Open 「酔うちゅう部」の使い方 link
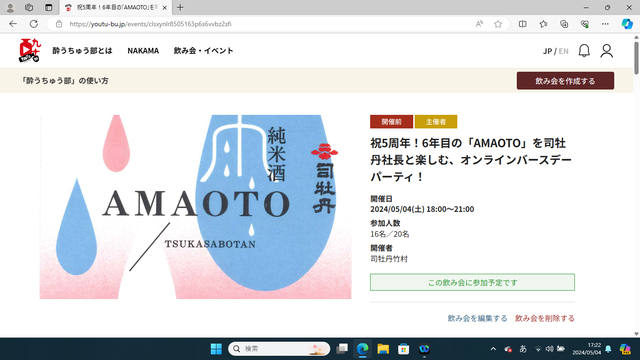The height and width of the screenshot is (360, 640). point(65,81)
